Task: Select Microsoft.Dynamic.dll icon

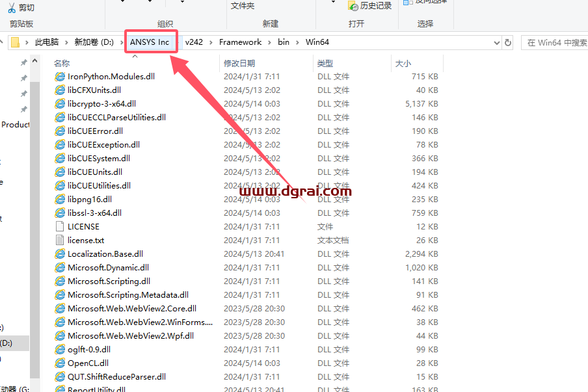Action: [x=60, y=268]
